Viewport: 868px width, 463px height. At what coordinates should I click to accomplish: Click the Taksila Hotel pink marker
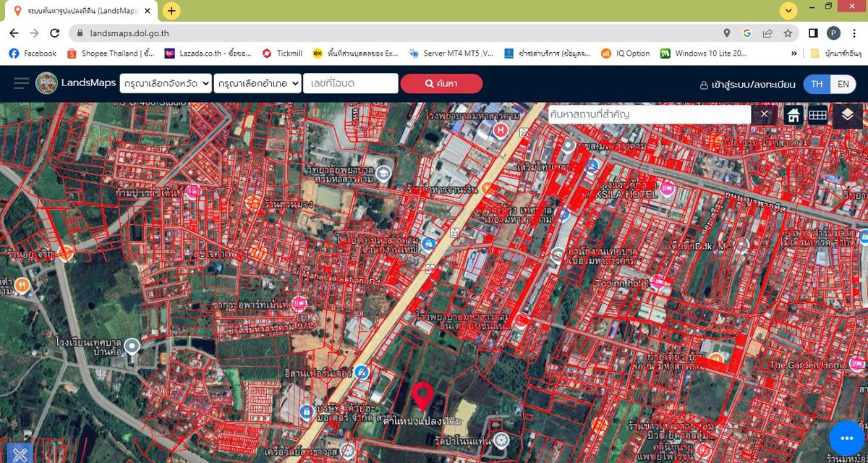click(x=667, y=190)
